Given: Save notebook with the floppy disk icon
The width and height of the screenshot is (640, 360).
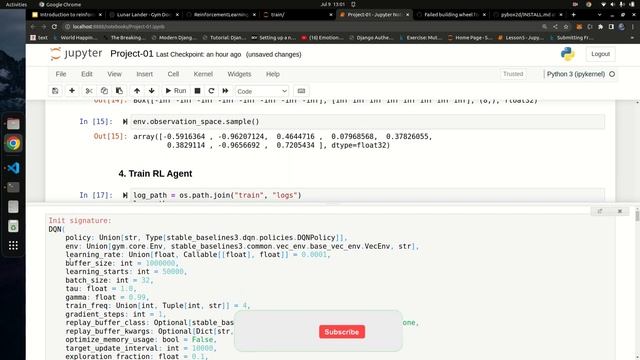Looking at the screenshot, I should click(55, 91).
